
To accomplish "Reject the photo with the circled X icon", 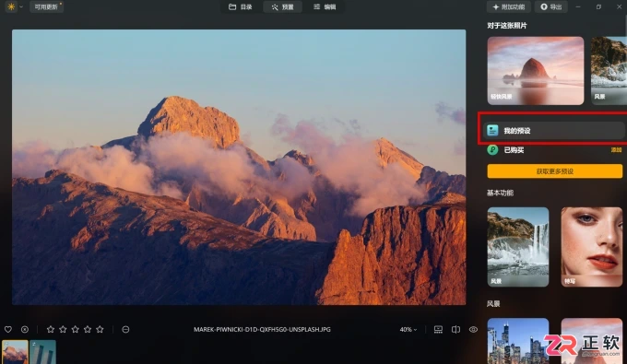I will [25, 329].
